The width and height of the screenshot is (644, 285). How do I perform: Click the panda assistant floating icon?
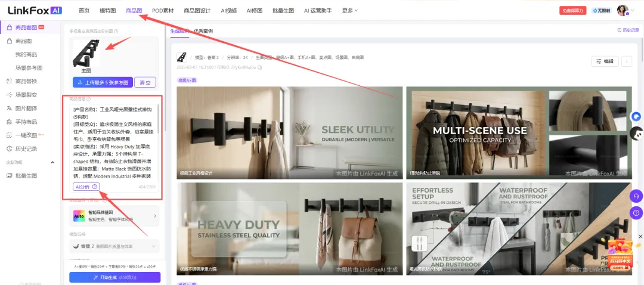[636, 134]
